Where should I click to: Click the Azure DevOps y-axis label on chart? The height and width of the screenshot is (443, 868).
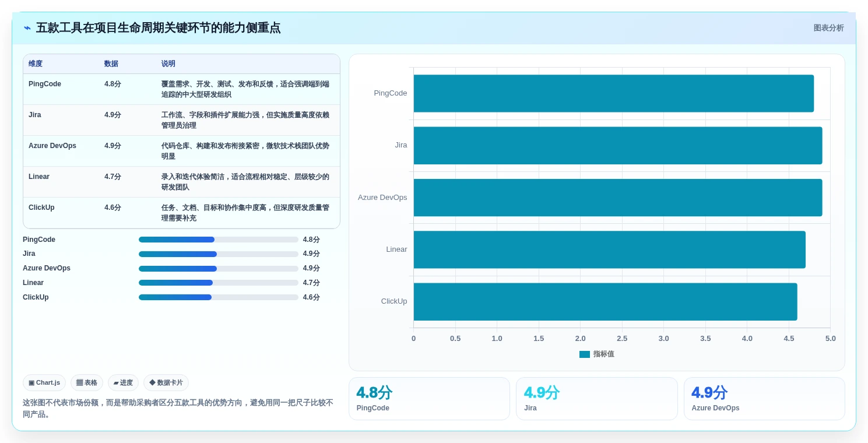pyautogui.click(x=382, y=198)
